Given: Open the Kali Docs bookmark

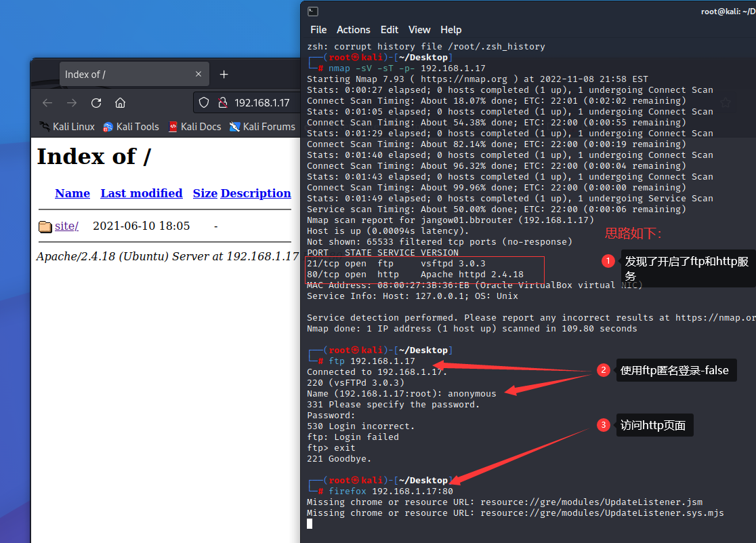Looking at the screenshot, I should (195, 127).
